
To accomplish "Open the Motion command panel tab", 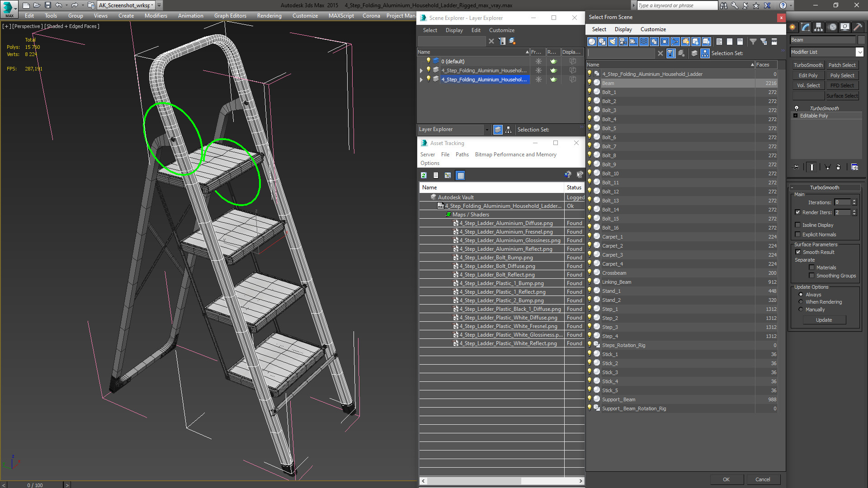I will [x=832, y=27].
